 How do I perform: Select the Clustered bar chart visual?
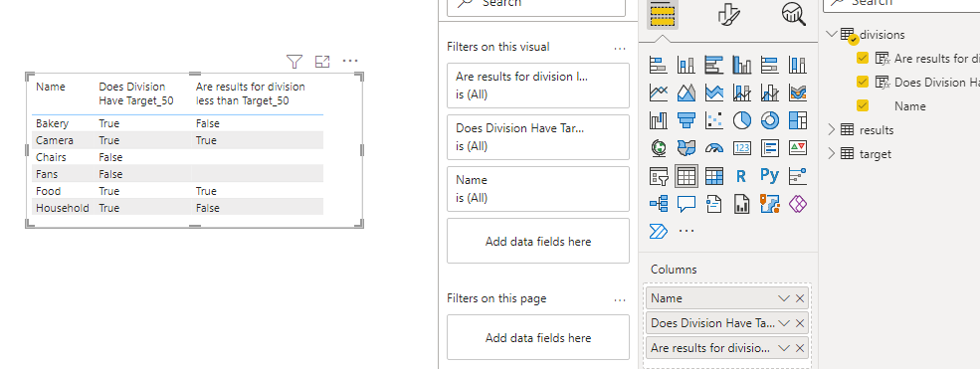pyautogui.click(x=713, y=65)
